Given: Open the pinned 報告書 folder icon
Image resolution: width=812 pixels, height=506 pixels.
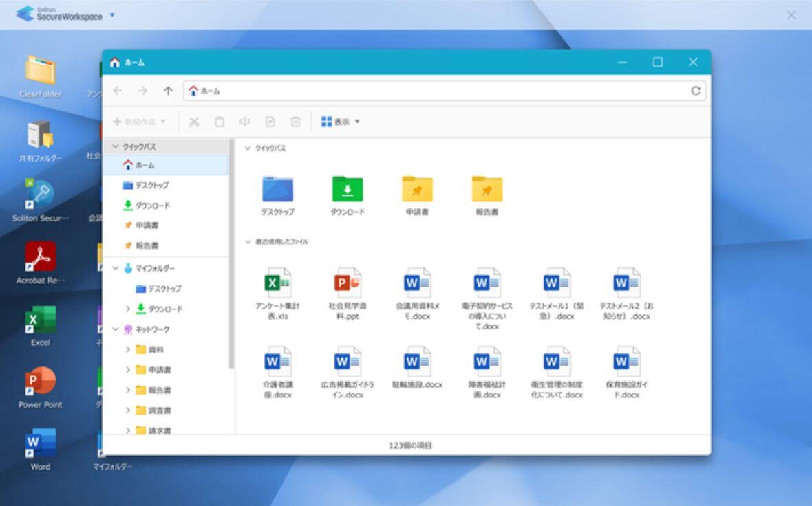Looking at the screenshot, I should click(x=487, y=195).
